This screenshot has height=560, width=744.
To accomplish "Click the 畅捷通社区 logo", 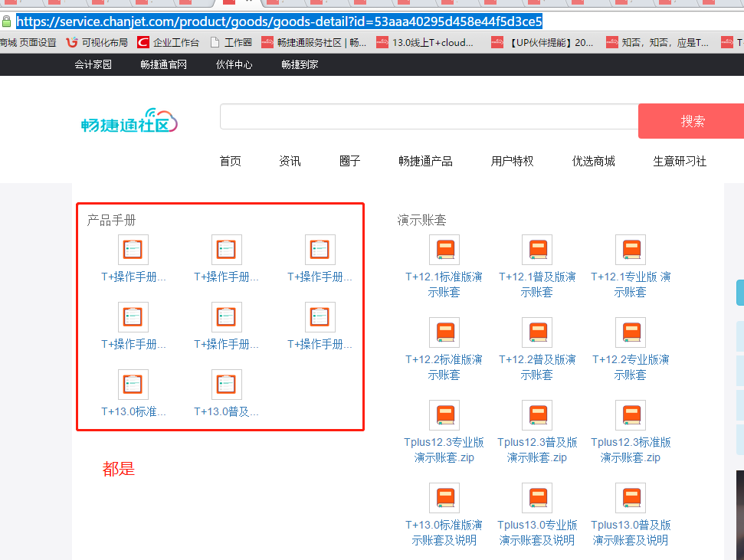I will pyautogui.click(x=129, y=120).
